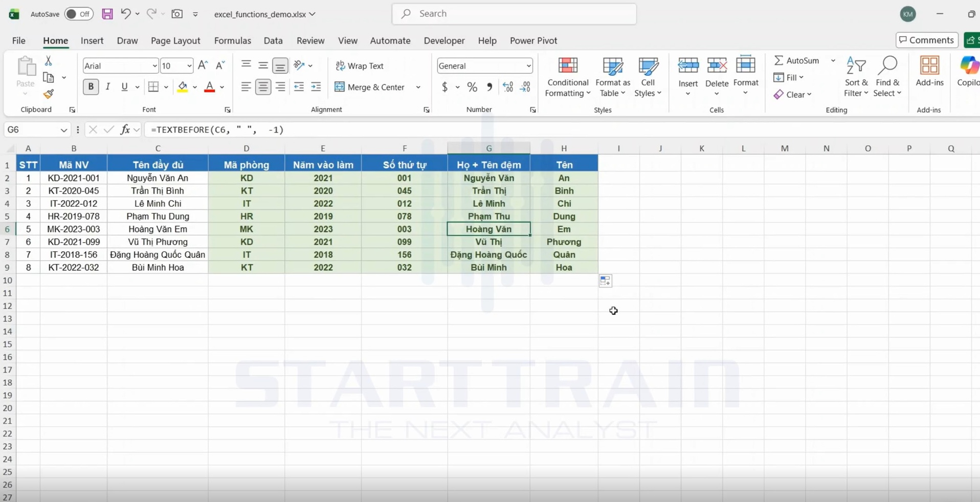The image size is (980, 502).
Task: Click the Cut scissors icon
Action: click(49, 61)
